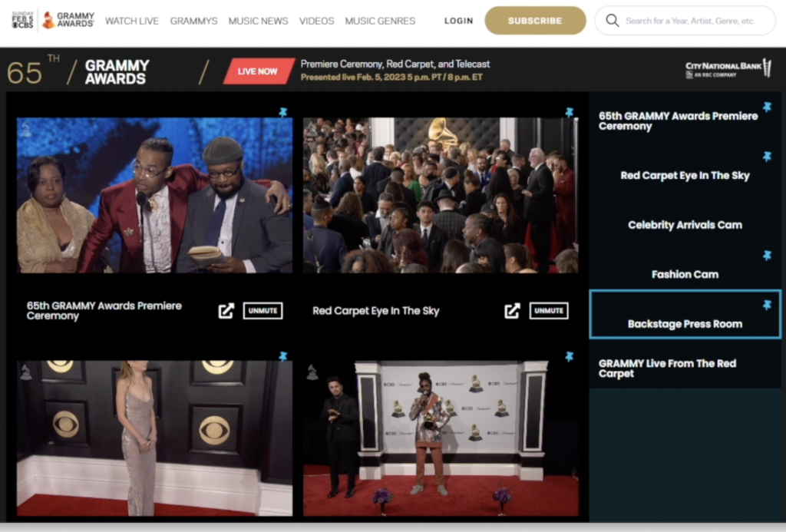Click 'Premiere Ceremony, Red Carpet, and Telecast' text
Viewport: 786px width, 532px height.
[x=395, y=64]
